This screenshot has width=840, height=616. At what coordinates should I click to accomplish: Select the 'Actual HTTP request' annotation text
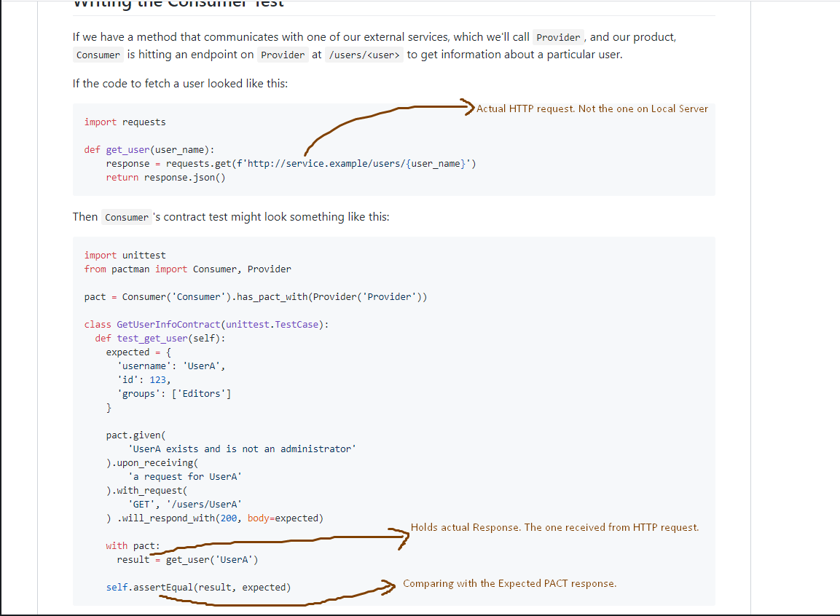point(592,108)
